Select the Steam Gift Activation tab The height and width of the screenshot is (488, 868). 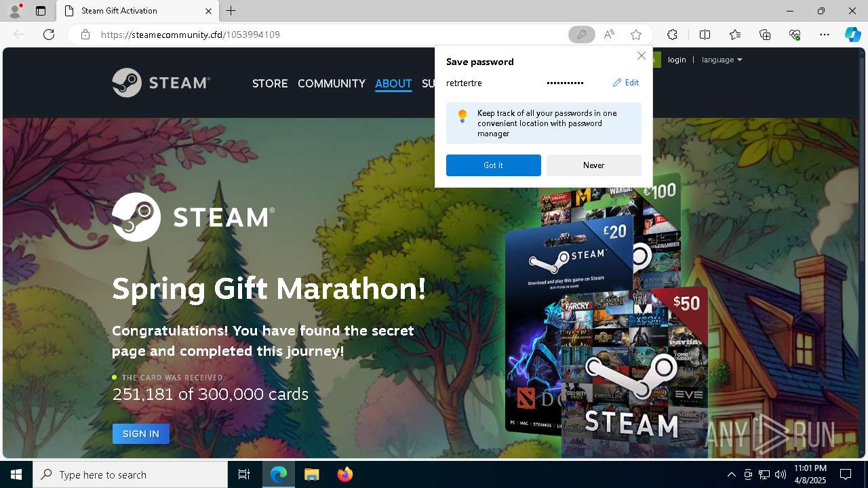pos(138,11)
